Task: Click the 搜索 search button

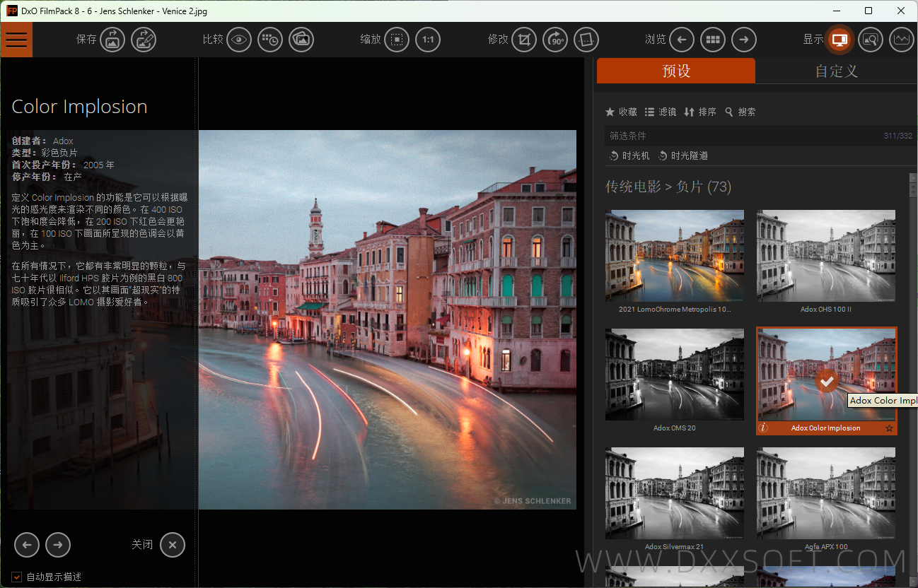Action: tap(740, 112)
